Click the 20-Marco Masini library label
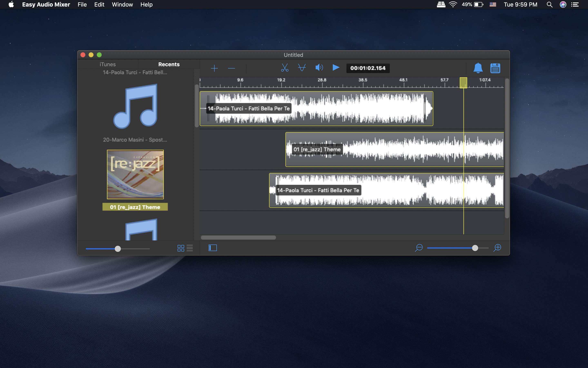 click(x=135, y=140)
